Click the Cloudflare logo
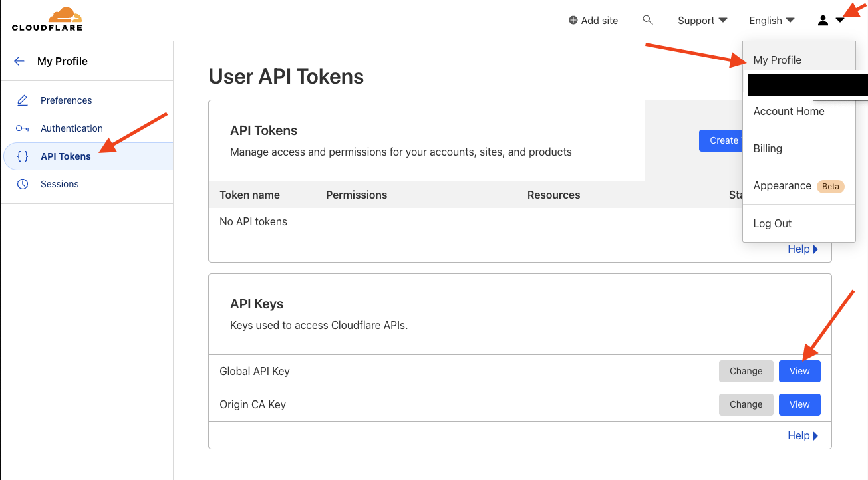 (47, 19)
